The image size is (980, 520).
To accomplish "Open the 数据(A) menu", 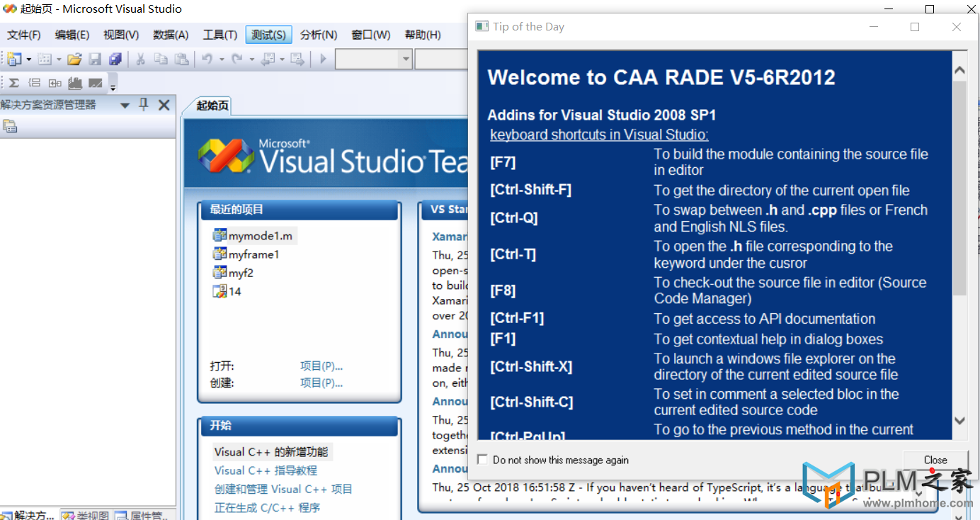I will (x=171, y=35).
